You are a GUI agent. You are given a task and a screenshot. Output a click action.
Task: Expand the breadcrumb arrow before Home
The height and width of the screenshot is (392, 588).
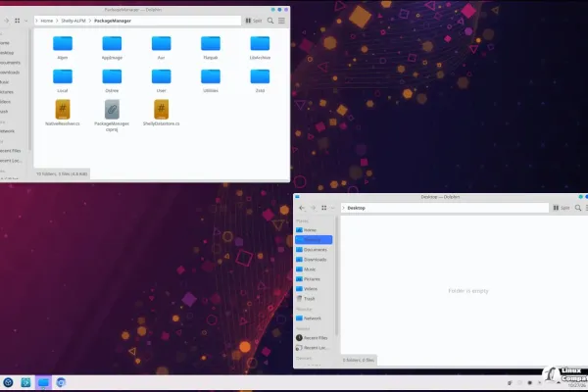click(36, 21)
